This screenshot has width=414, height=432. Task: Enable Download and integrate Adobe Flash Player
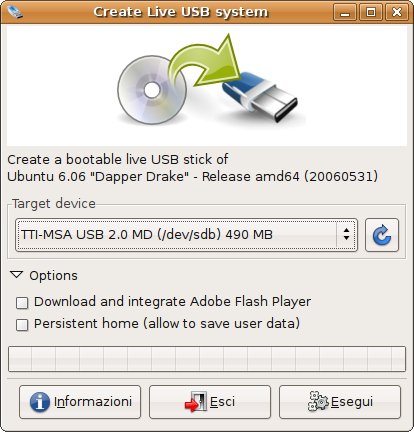pyautogui.click(x=22, y=303)
